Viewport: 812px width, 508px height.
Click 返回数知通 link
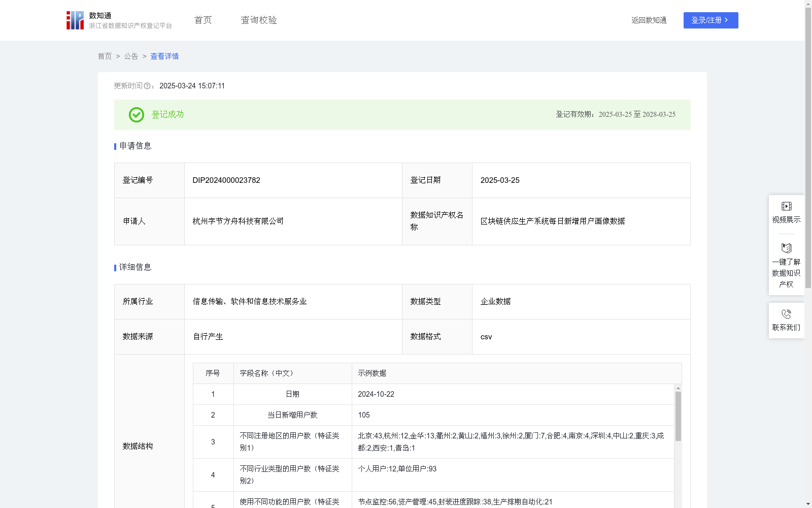pos(649,20)
